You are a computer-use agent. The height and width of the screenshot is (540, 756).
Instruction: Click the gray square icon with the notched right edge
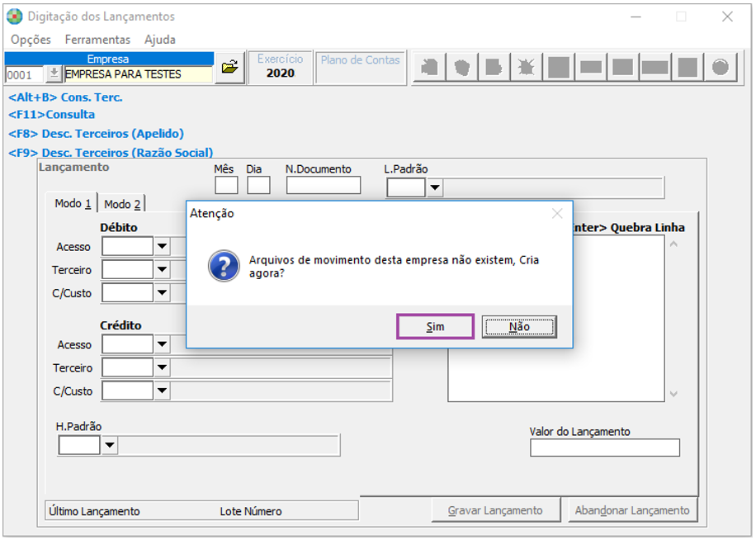coord(494,67)
